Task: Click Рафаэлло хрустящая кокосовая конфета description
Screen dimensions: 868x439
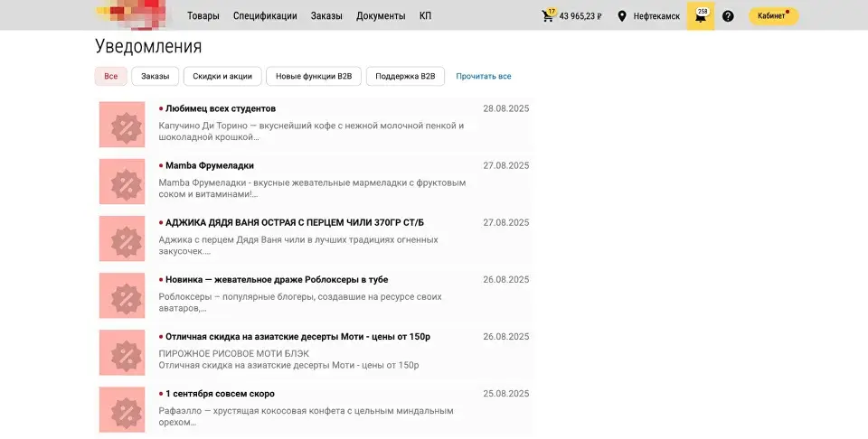Action: click(x=307, y=416)
